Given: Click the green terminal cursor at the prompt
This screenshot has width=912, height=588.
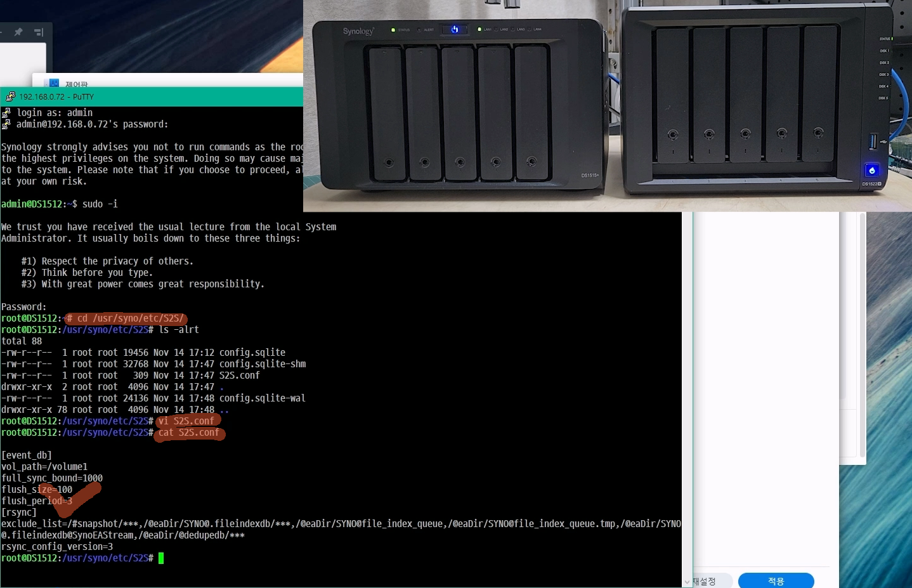Looking at the screenshot, I should (x=161, y=558).
